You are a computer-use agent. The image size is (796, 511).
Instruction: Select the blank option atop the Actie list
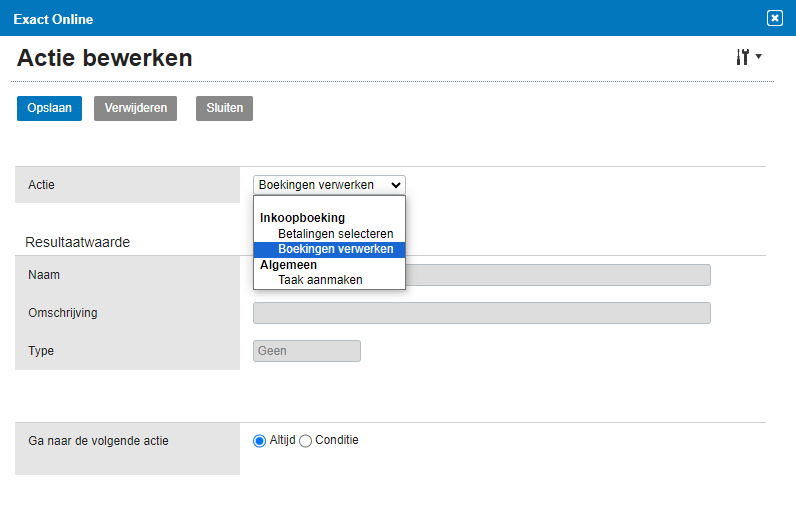[x=329, y=203]
